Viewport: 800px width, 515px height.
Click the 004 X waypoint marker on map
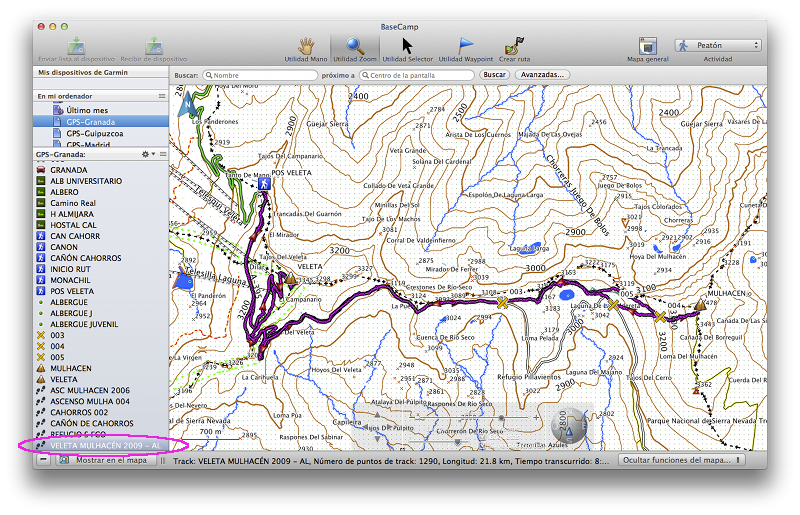click(x=660, y=317)
